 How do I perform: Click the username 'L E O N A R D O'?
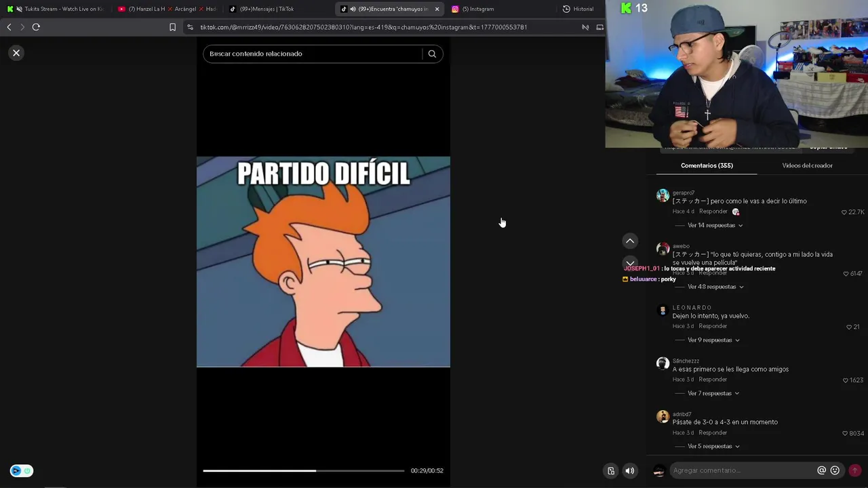pos(692,308)
